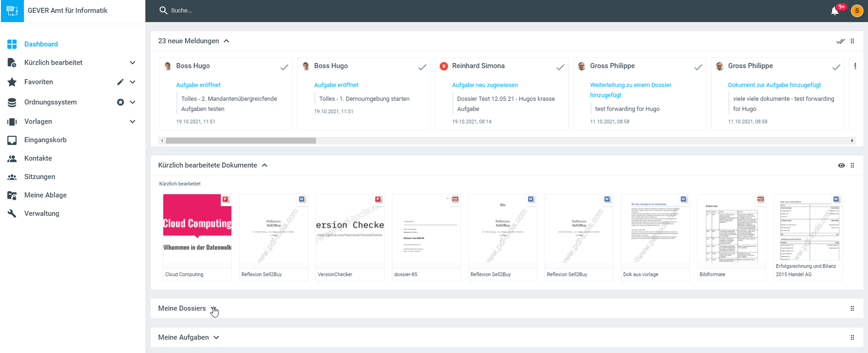Click the edit pencil icon next to Favoriten
This screenshot has width=868, height=353.
[120, 82]
